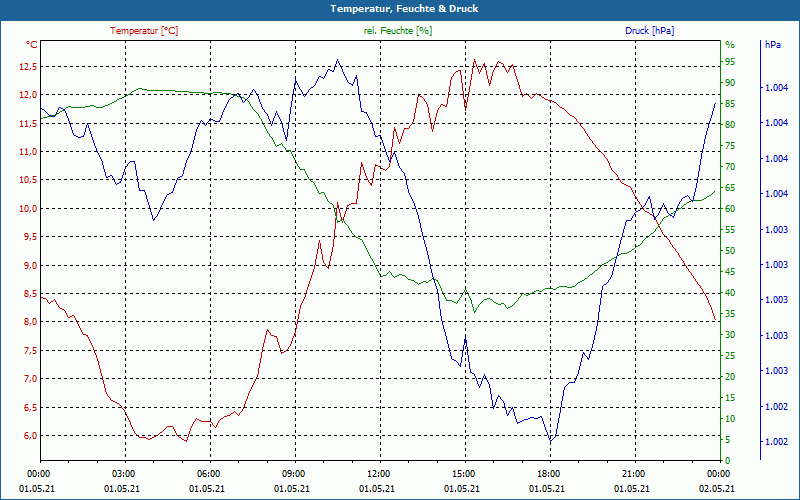Image resolution: width=800 pixels, height=500 pixels.
Task: Click the 12:00 time axis label
Action: [x=378, y=473]
